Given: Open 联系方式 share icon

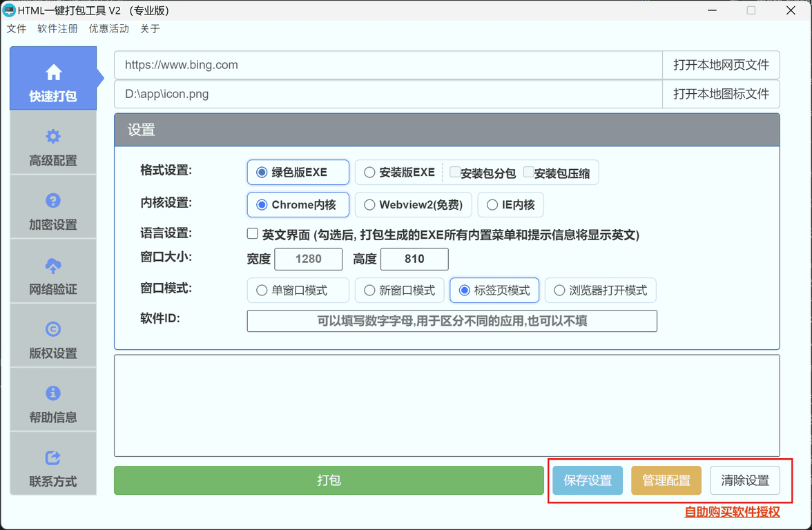Looking at the screenshot, I should tap(53, 458).
